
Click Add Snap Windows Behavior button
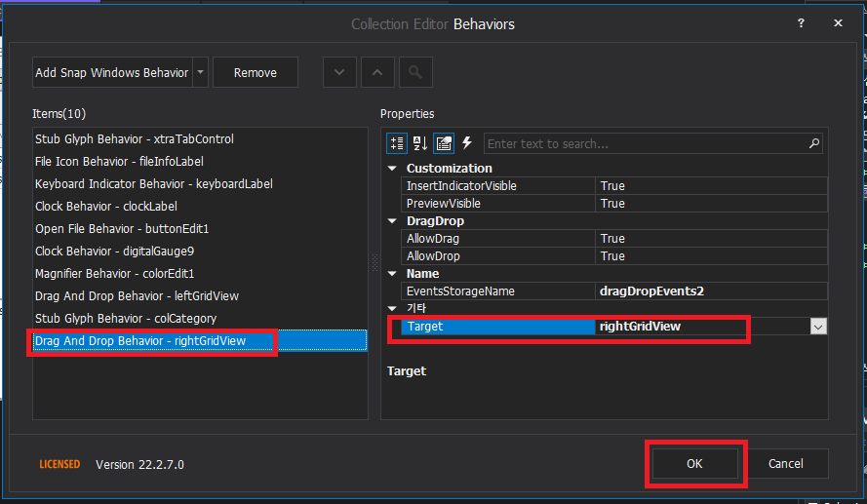click(x=112, y=72)
